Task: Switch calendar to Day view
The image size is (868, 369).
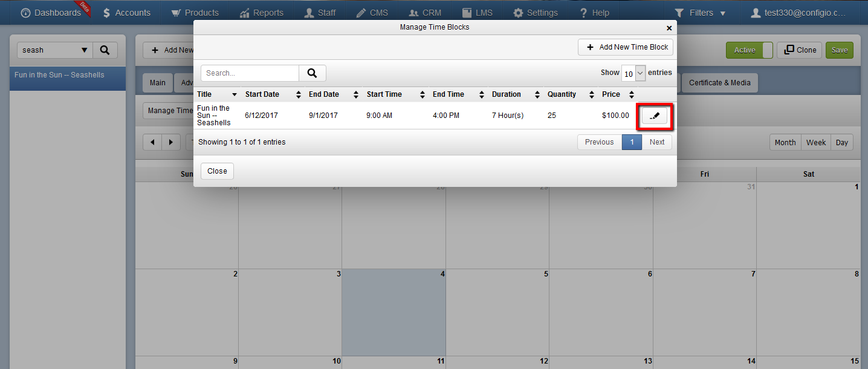Action: (842, 143)
